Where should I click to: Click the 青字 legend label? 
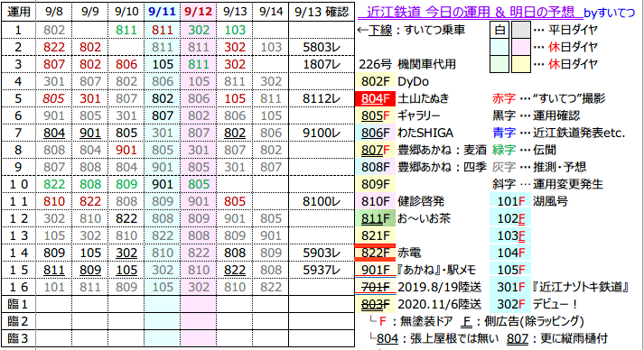point(503,133)
